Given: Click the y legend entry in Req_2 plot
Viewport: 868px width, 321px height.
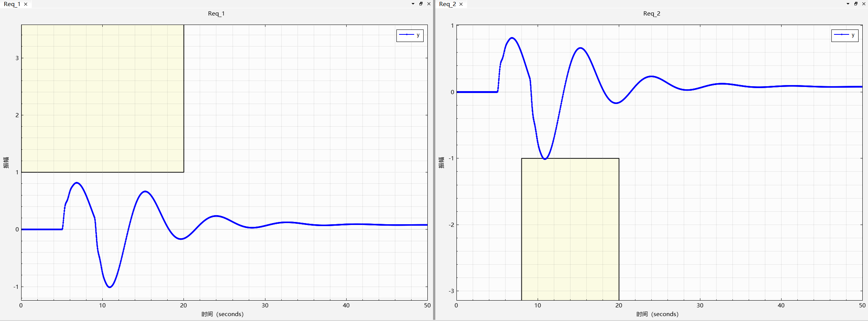Looking at the screenshot, I should [x=845, y=35].
